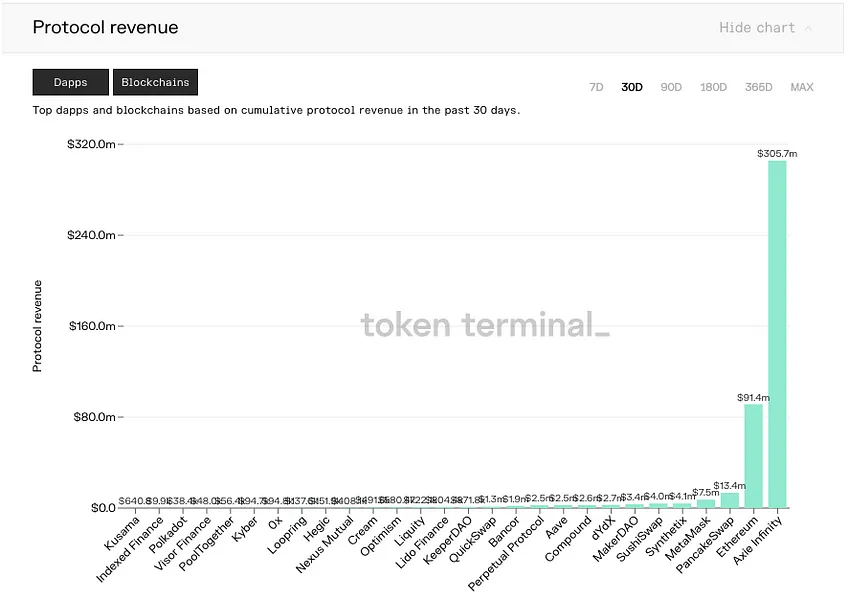Click the token terminal watermark logo
Viewport: 848px width, 595px height.
click(x=485, y=325)
